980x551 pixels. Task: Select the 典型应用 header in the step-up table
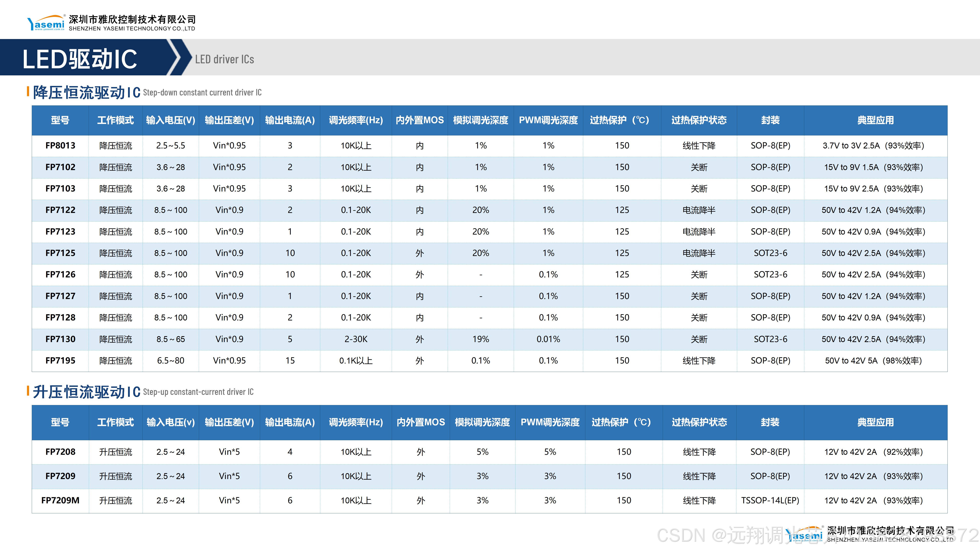[x=875, y=422]
